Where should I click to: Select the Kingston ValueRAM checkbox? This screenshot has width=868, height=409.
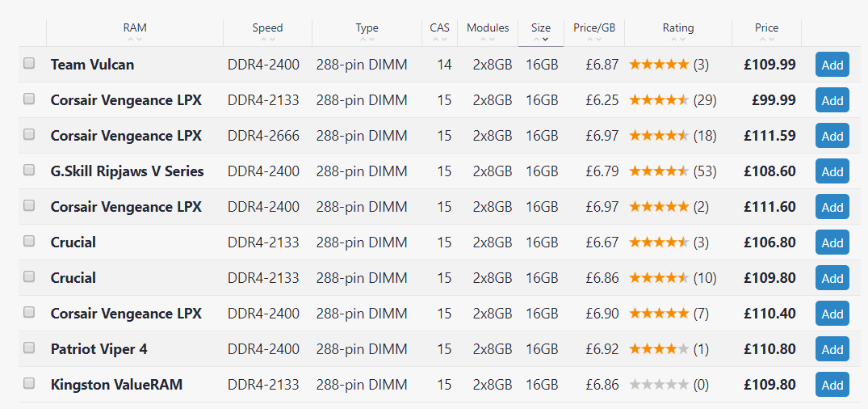coord(29,383)
